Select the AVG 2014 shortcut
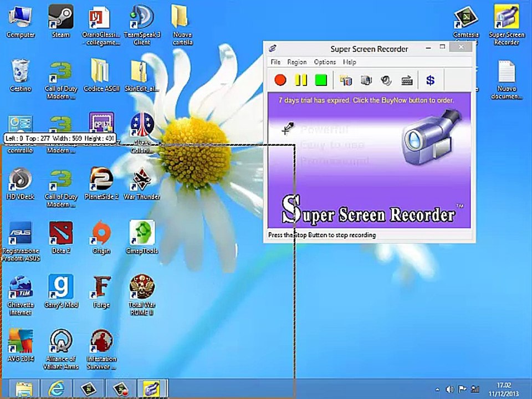The width and height of the screenshot is (532, 399). (x=20, y=346)
